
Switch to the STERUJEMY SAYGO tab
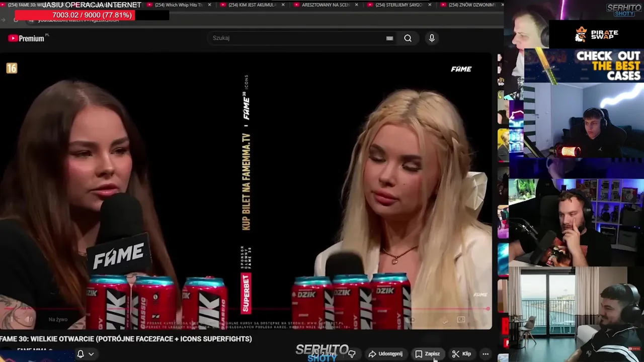pos(399,5)
